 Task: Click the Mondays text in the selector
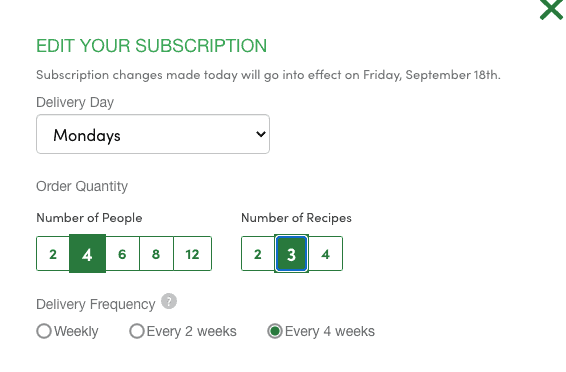coord(87,136)
